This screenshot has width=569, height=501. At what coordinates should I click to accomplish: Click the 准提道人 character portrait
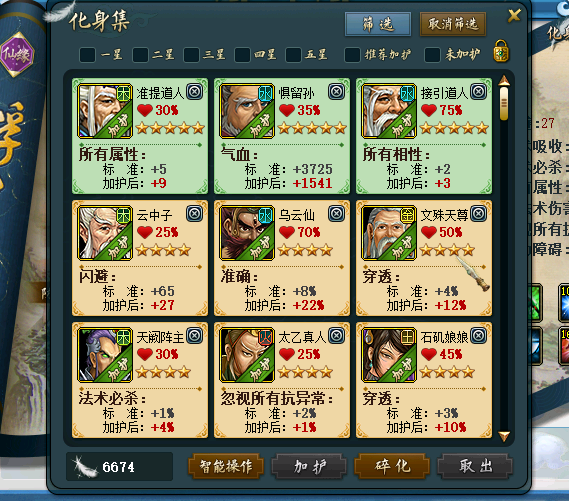tap(105, 111)
